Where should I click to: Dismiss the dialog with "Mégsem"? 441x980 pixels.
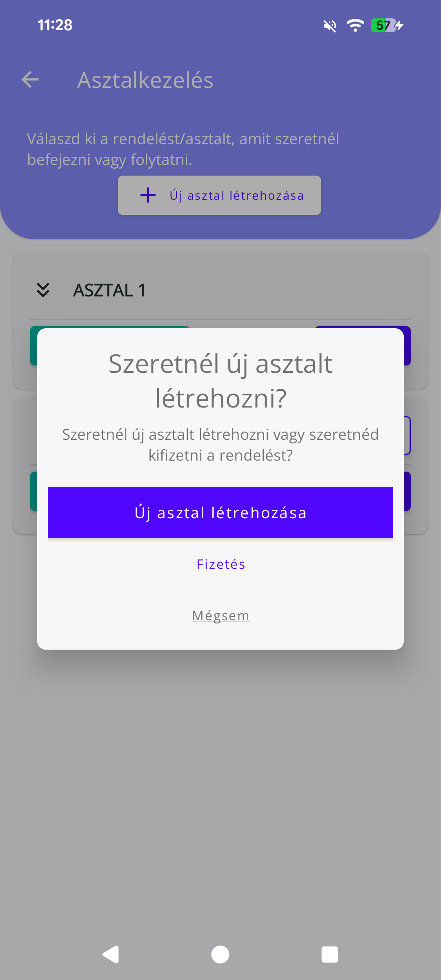[220, 615]
